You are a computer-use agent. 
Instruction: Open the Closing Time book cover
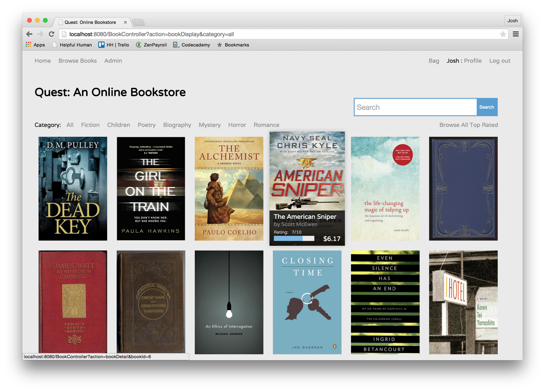307,302
